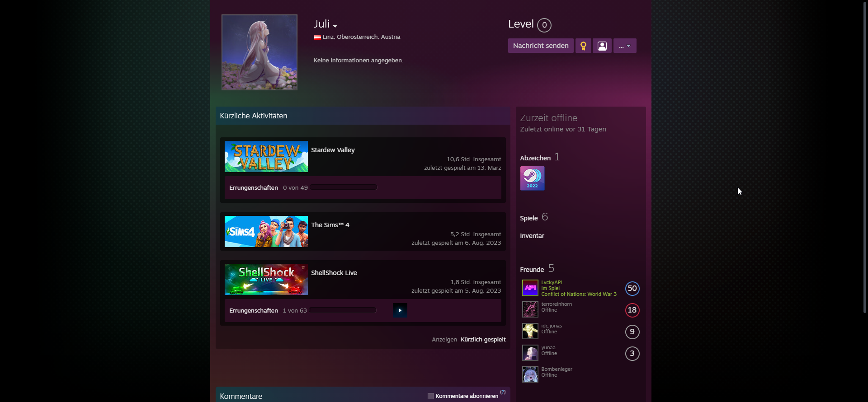This screenshot has height=402, width=868.
Task: Open the more options '...' dropdown
Action: 624,46
